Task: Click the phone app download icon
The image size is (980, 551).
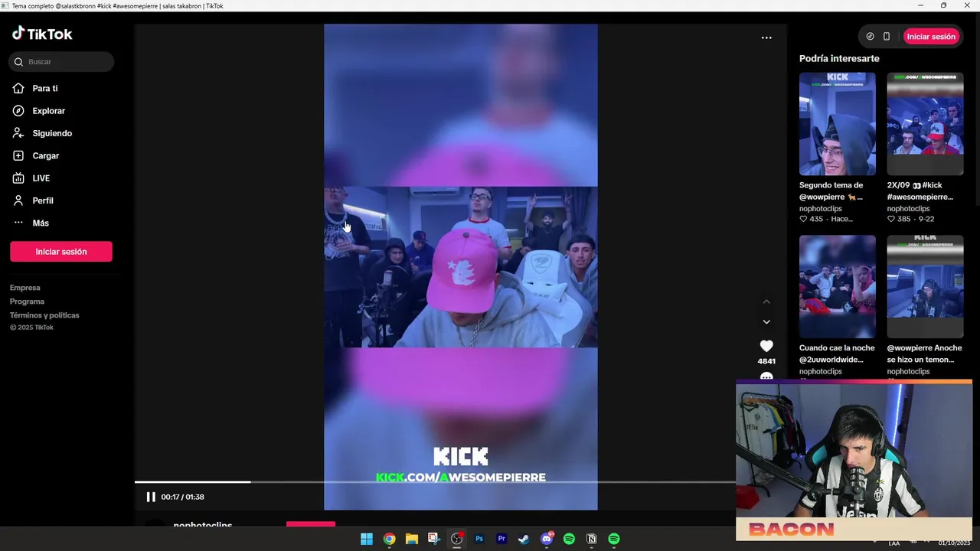Action: click(887, 36)
